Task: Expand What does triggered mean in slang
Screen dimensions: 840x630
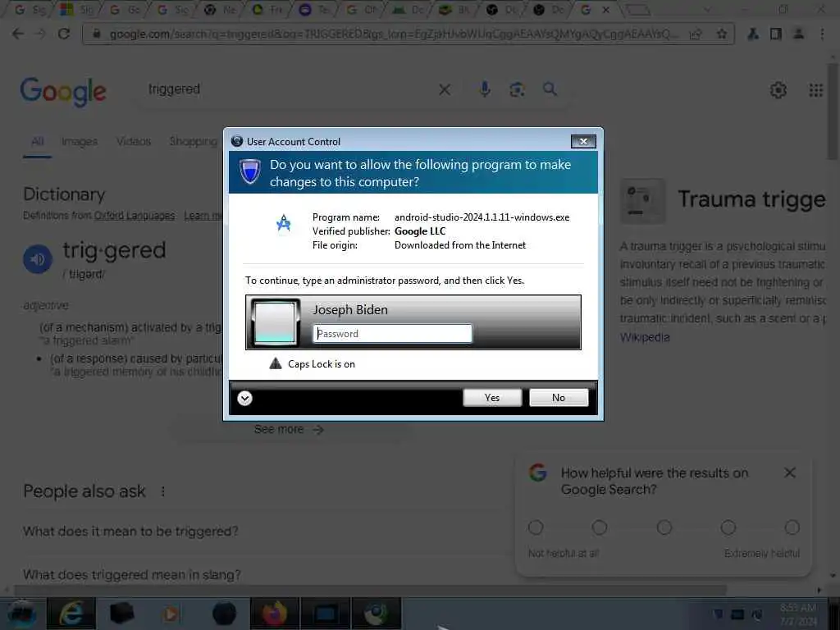Action: tap(132, 575)
